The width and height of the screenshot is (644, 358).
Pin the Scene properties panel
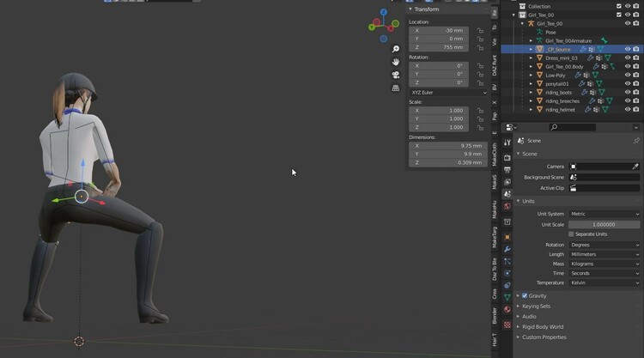point(636,141)
